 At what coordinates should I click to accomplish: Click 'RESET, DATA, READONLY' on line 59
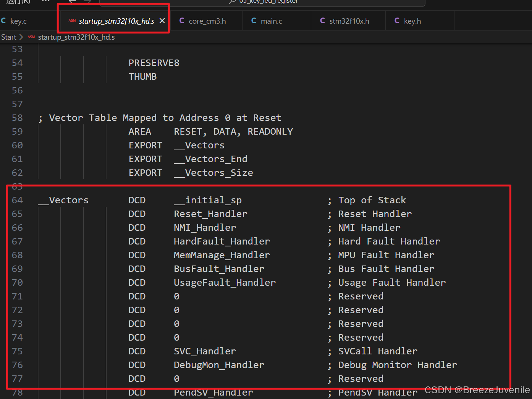click(x=233, y=132)
